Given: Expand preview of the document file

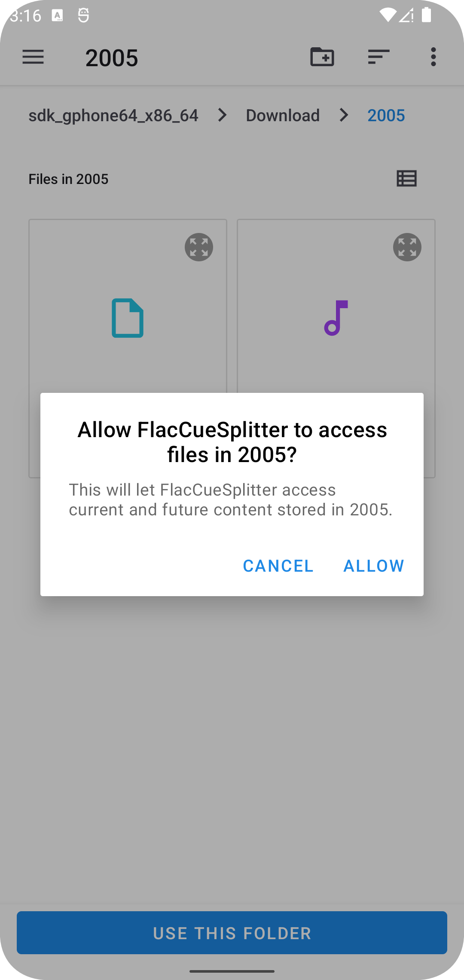Looking at the screenshot, I should [199, 247].
